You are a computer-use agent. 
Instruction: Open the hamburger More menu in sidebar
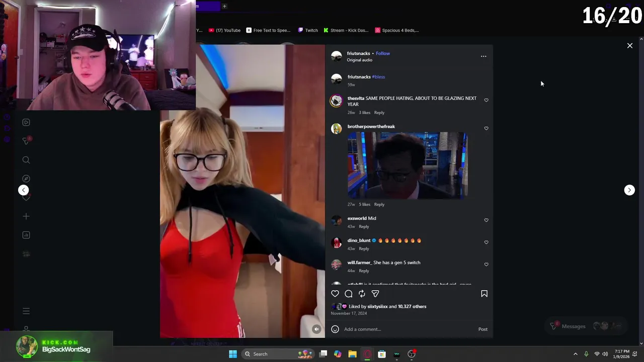[26, 311]
